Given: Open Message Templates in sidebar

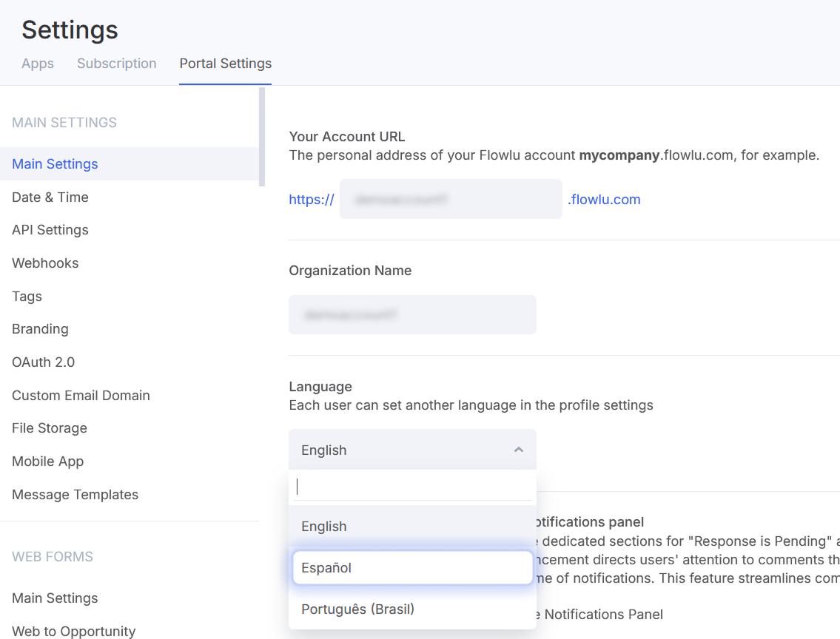Looking at the screenshot, I should pyautogui.click(x=75, y=495).
